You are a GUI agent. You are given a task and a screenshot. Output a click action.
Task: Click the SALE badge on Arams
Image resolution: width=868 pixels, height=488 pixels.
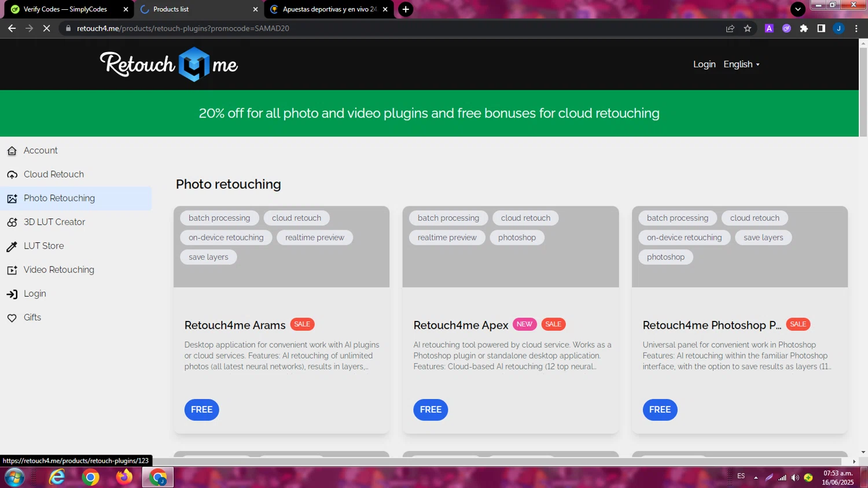[x=302, y=324]
